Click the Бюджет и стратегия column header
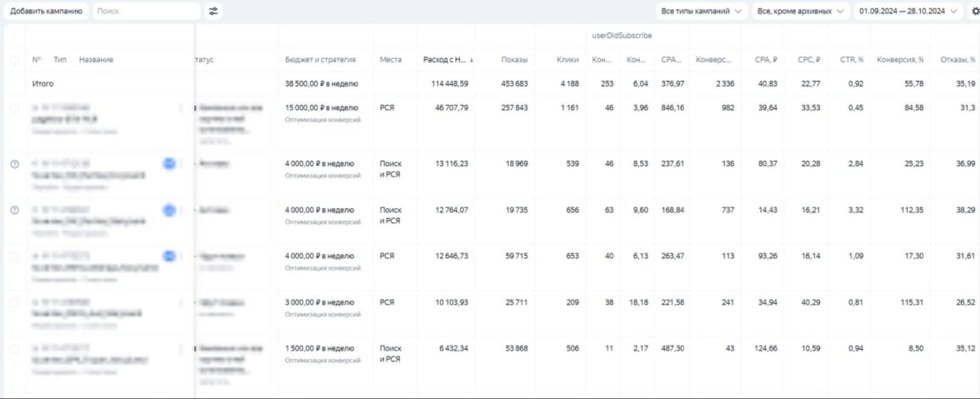 (x=321, y=60)
